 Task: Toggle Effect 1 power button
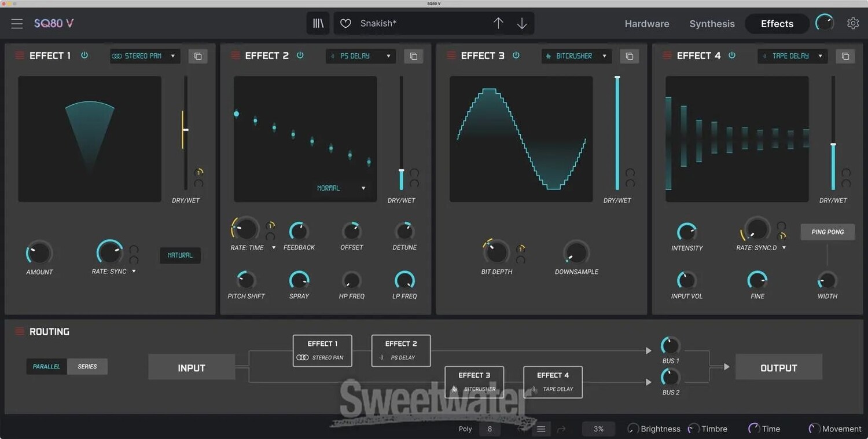pos(84,56)
